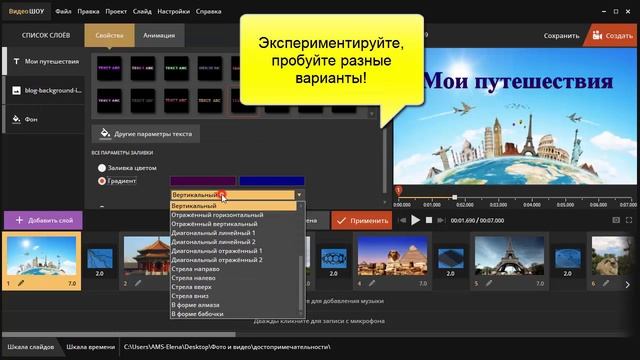Select slide 2 Chinese temple thumbnail
Screen dimensions: 640x360
click(147, 256)
